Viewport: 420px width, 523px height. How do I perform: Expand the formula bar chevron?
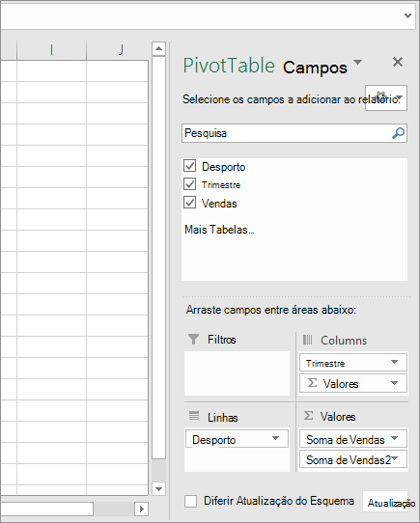(x=407, y=15)
